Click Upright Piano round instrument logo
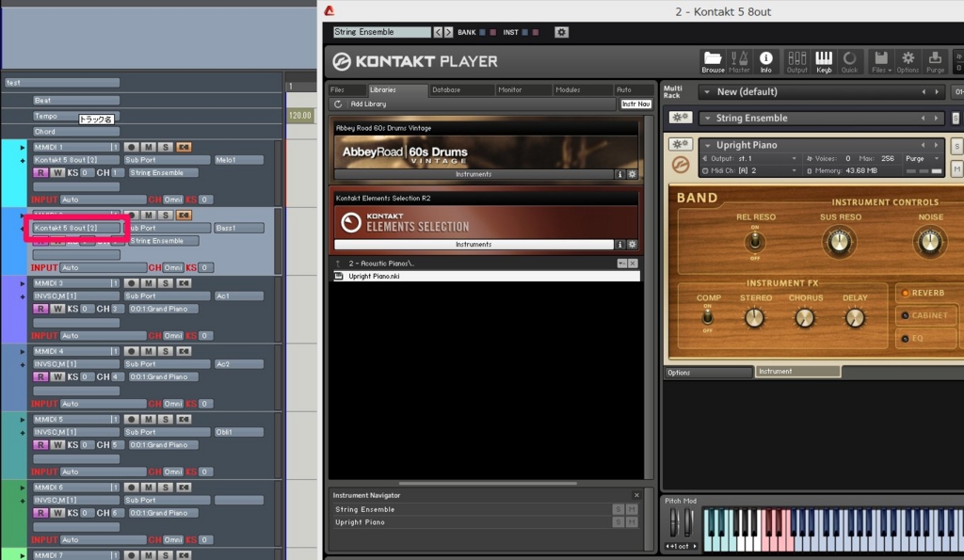This screenshot has height=560, width=964. click(680, 165)
